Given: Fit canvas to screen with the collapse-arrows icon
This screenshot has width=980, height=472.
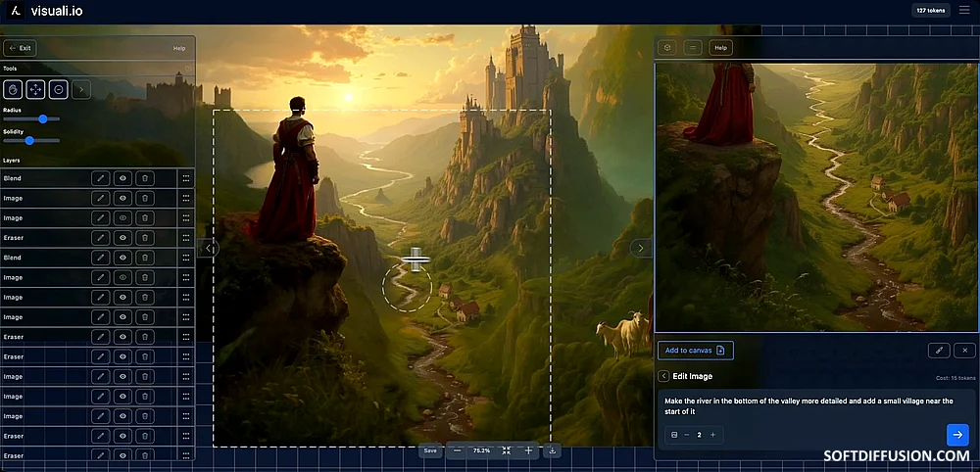Looking at the screenshot, I should pos(507,450).
